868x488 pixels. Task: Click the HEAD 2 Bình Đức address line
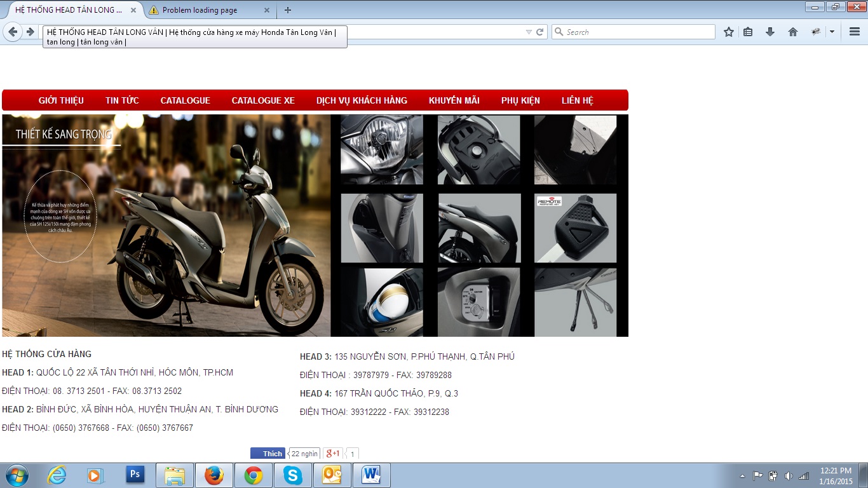(x=140, y=409)
